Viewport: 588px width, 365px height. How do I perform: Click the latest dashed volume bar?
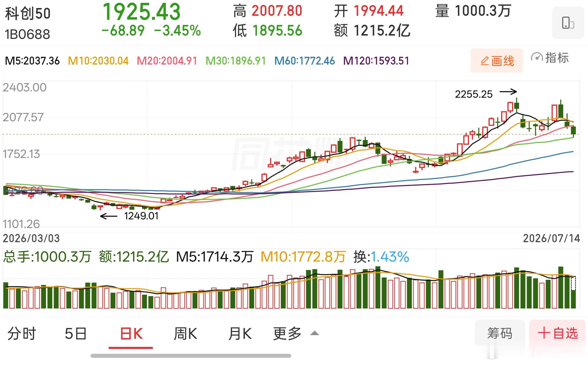[x=573, y=292]
